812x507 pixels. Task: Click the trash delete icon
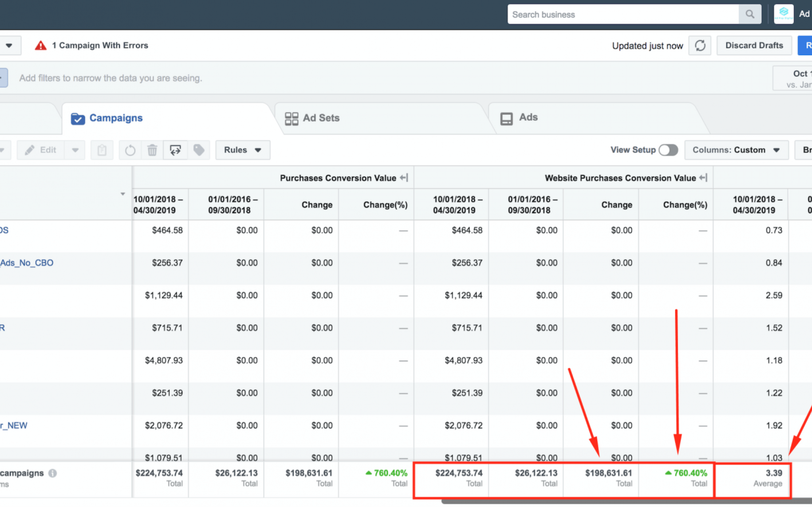point(152,150)
